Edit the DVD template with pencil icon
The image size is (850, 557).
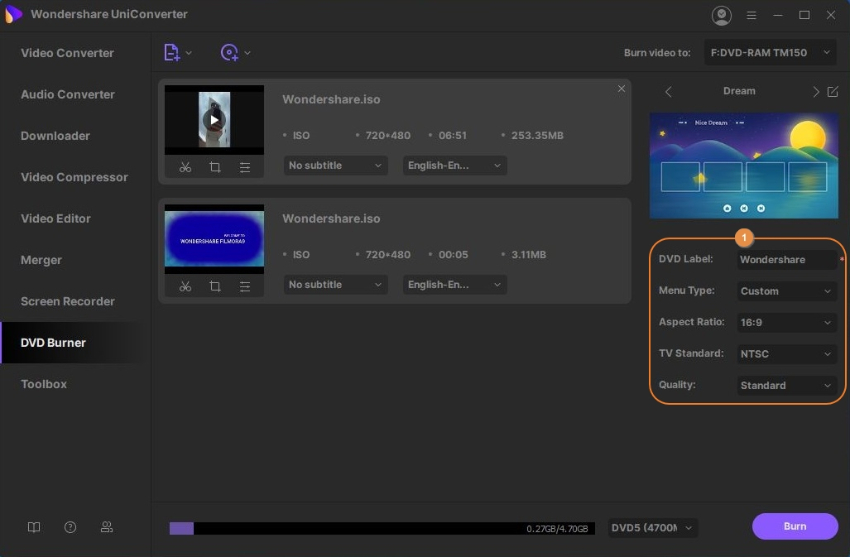click(832, 91)
